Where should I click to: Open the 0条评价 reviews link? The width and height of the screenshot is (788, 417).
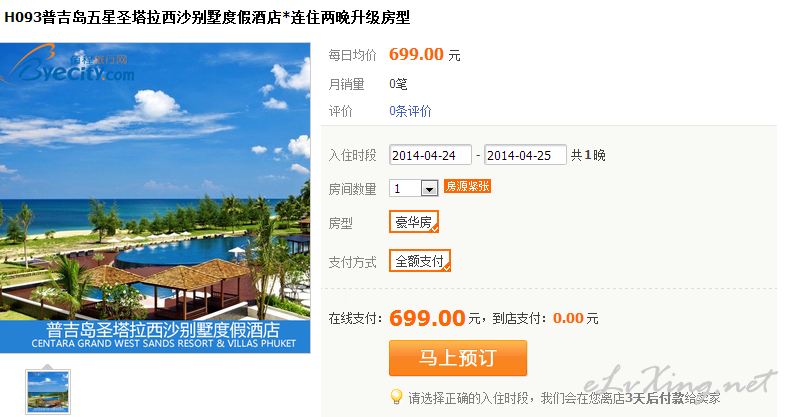(410, 111)
